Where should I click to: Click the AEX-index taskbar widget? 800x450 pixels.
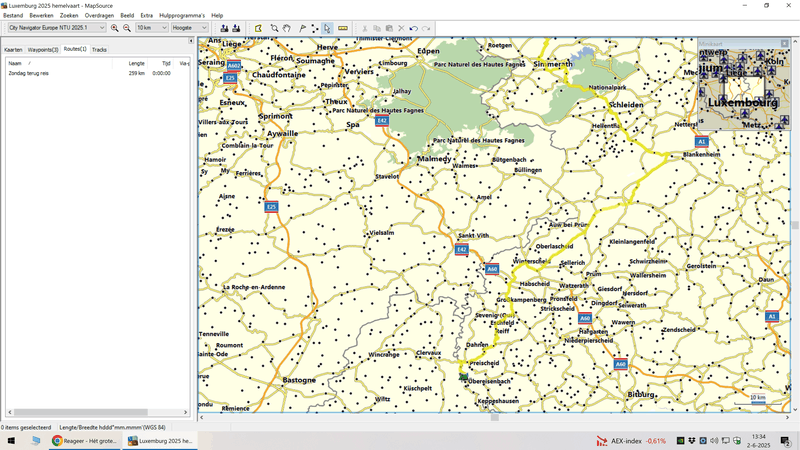[632, 441]
